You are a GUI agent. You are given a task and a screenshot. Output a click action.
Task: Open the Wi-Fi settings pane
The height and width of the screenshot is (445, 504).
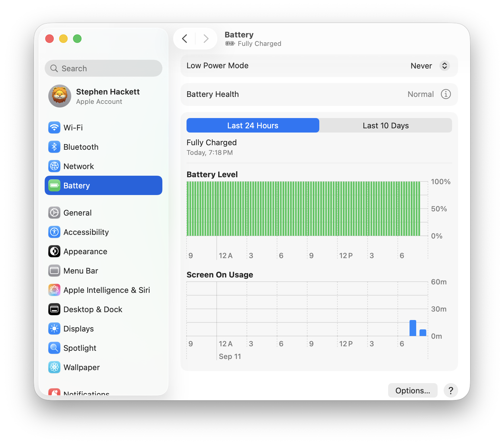point(104,127)
